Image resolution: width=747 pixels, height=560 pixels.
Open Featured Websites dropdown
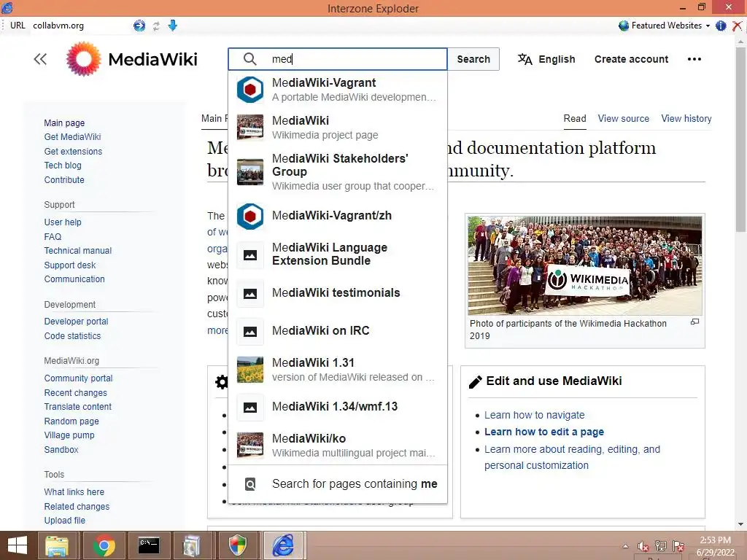(664, 26)
